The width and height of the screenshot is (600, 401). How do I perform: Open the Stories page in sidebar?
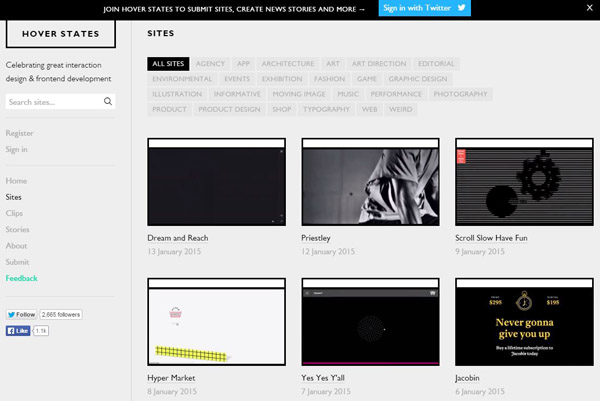click(x=18, y=230)
